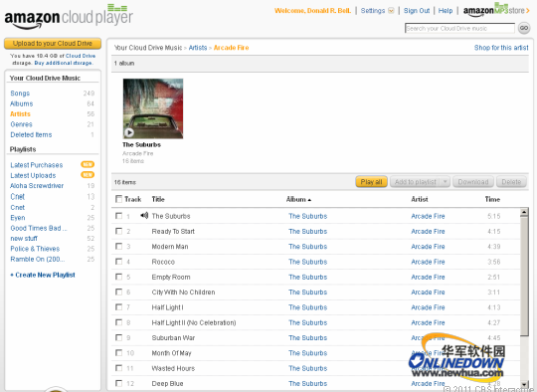
Task: Select Genres in the sidebar
Action: (x=21, y=124)
